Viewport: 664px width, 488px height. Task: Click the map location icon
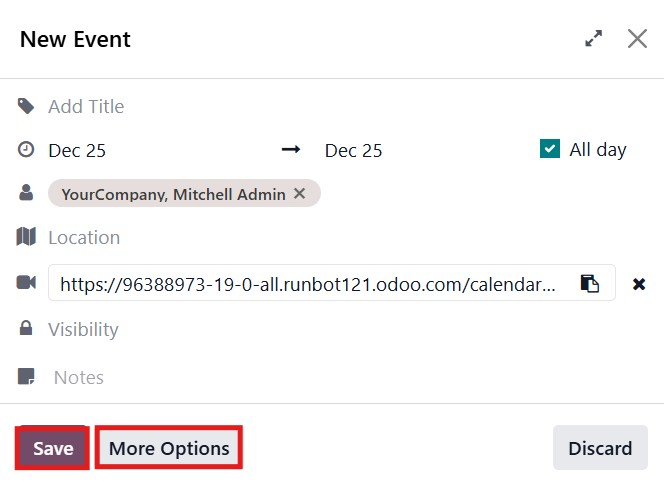[26, 237]
